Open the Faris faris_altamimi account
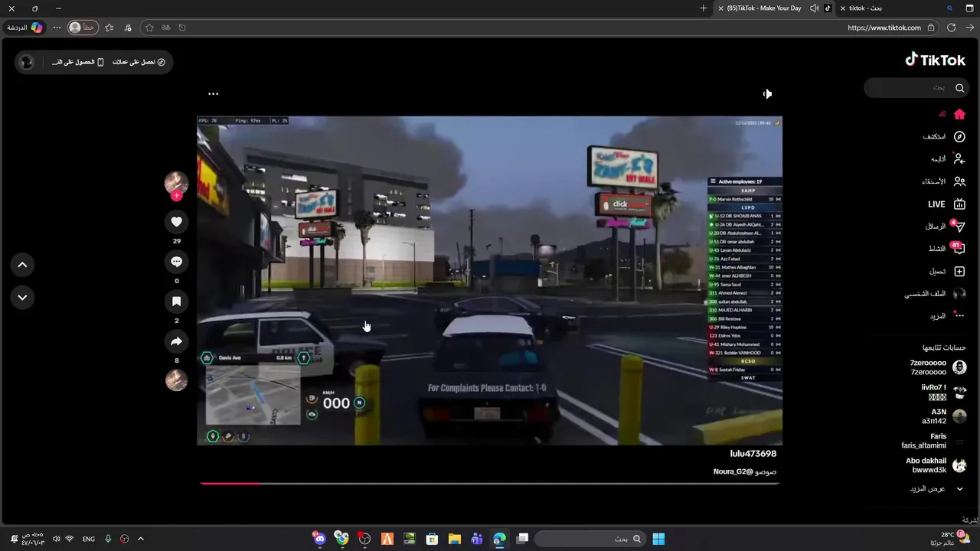This screenshot has width=980, height=551. [933, 441]
